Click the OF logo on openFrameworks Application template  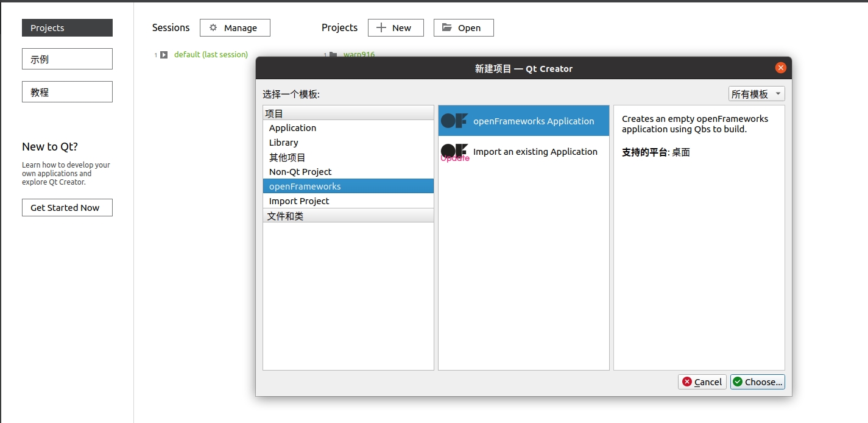[454, 120]
